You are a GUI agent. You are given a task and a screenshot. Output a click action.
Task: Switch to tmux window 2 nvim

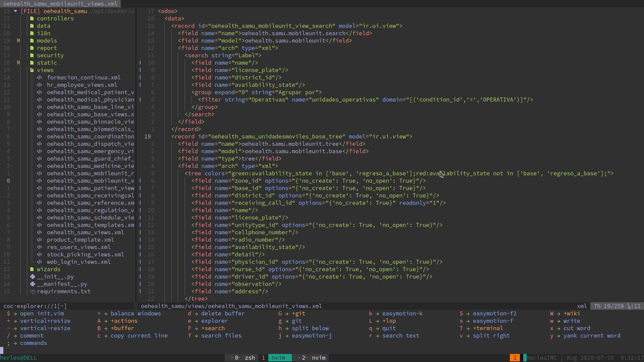318,358
